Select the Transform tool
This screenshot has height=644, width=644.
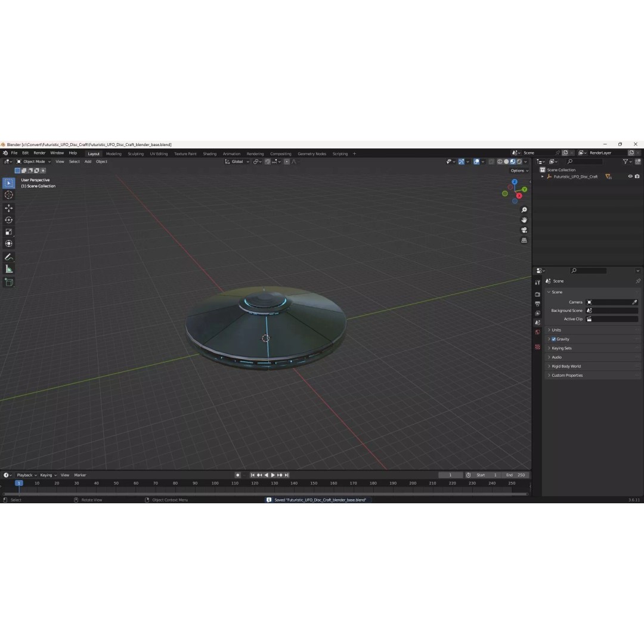[8, 243]
